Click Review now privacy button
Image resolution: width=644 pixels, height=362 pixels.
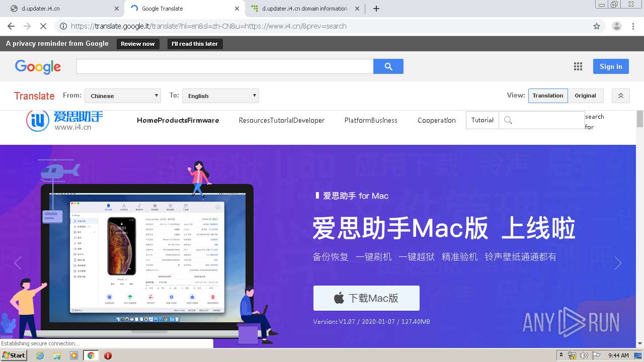pos(138,44)
